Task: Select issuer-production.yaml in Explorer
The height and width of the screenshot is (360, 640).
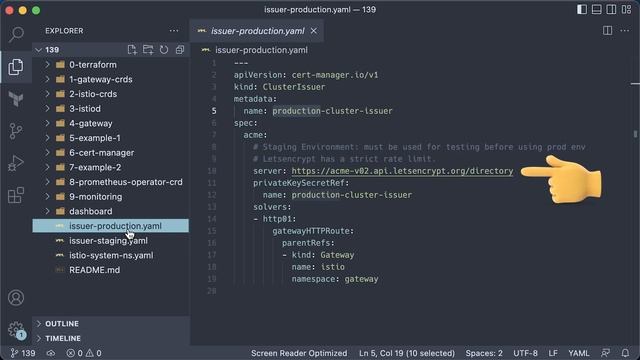Action: pyautogui.click(x=111, y=226)
